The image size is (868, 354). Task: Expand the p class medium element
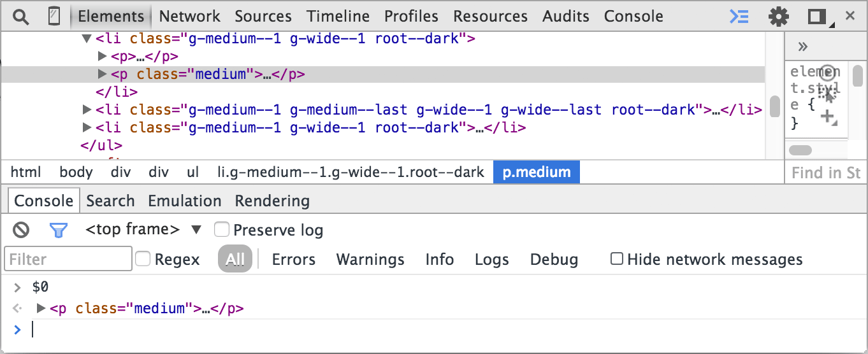(x=102, y=74)
